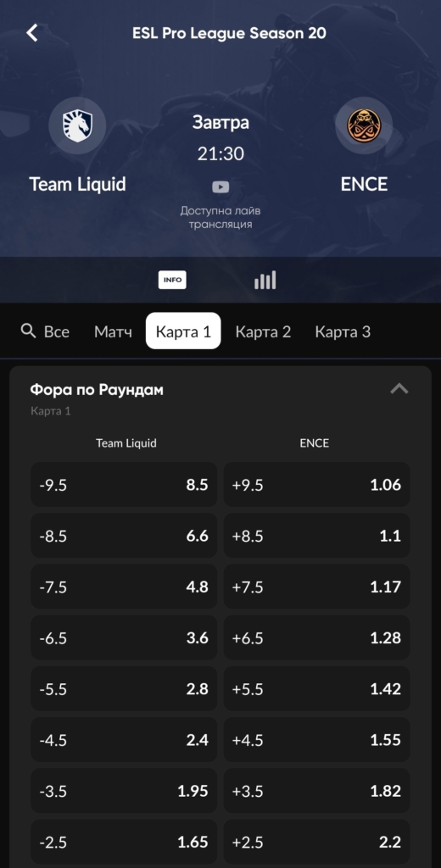Select Team Liquid -9.5 at odds 8.5
Screen dimensions: 441x868
(x=124, y=484)
